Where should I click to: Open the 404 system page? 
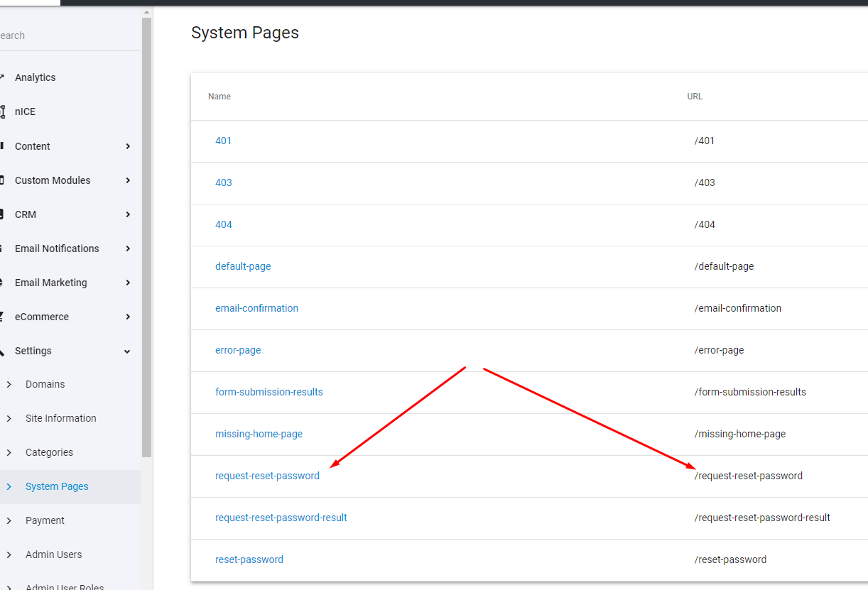pyautogui.click(x=224, y=224)
